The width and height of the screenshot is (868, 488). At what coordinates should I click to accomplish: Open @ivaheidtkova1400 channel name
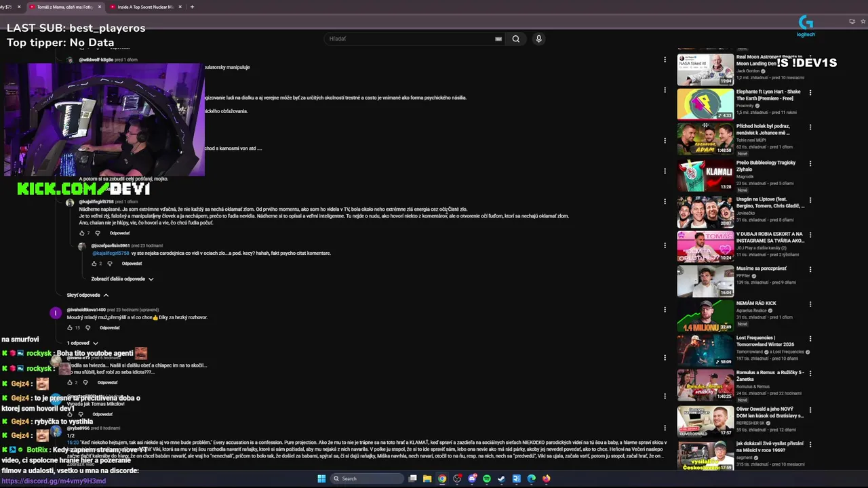[x=86, y=310]
